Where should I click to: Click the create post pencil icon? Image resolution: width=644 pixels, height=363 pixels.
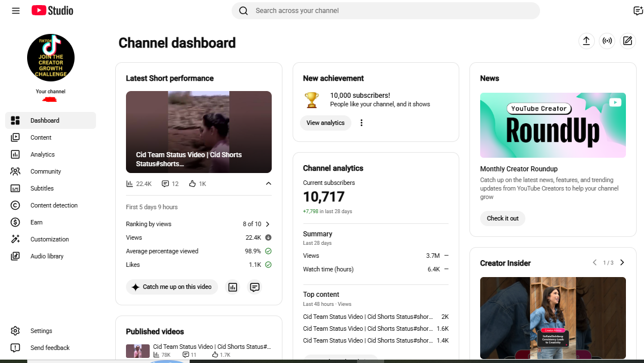[x=628, y=41]
